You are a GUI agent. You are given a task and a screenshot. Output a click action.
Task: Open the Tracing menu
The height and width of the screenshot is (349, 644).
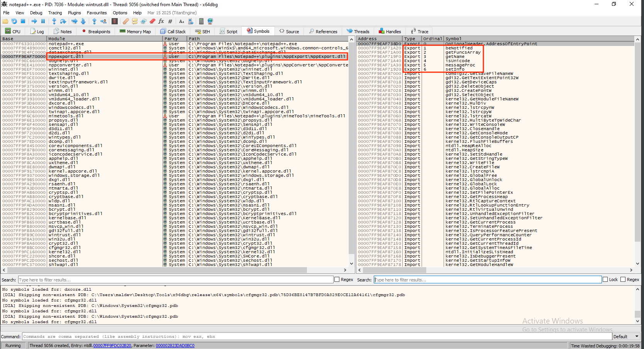point(55,13)
